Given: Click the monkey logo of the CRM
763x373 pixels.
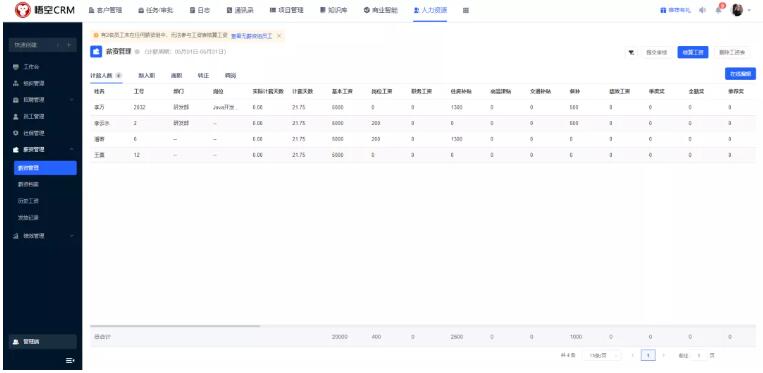Looking at the screenshot, I should (x=22, y=10).
